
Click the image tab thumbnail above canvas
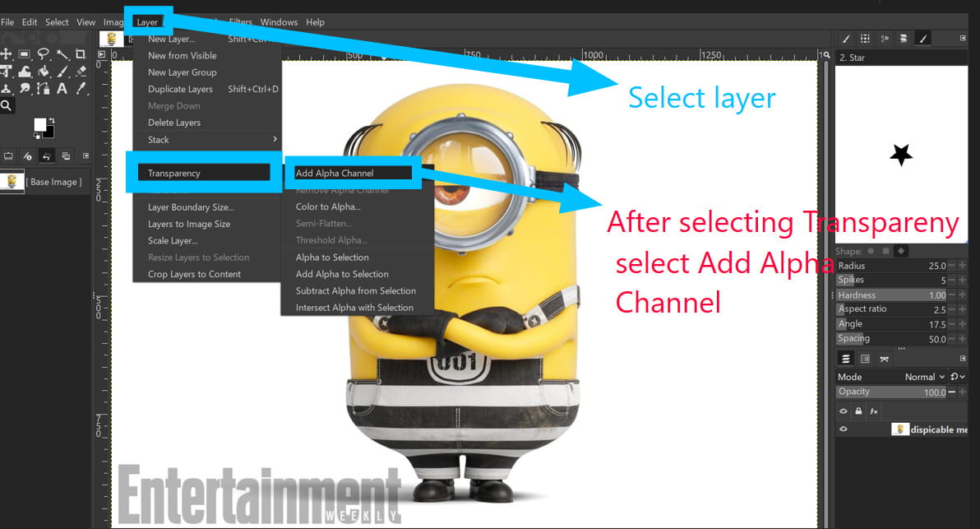111,39
